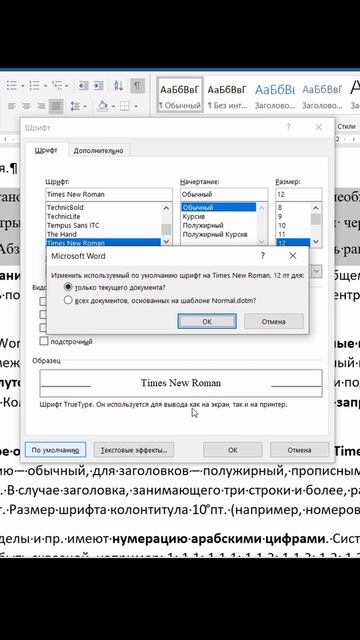
Task: Select Полужирный in the Начертание list
Action: (x=219, y=225)
